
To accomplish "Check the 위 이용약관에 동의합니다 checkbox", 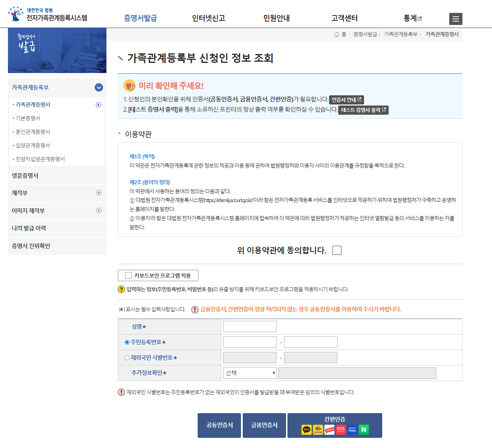I will pyautogui.click(x=337, y=250).
